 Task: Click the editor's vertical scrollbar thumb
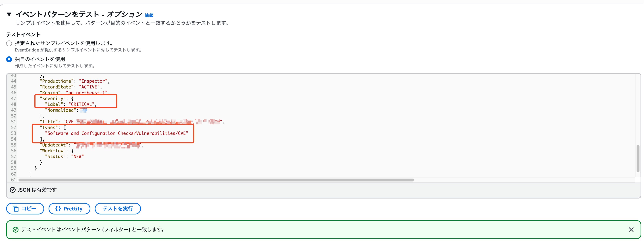point(638,159)
